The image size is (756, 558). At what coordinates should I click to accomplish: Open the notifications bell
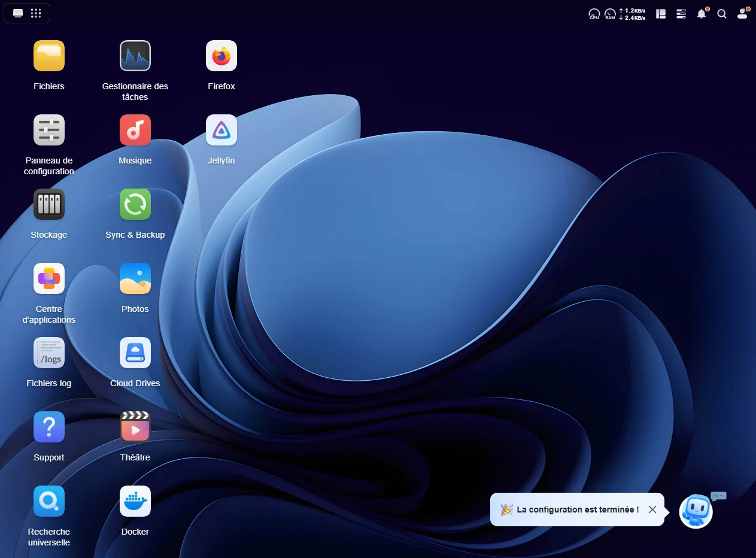[702, 14]
